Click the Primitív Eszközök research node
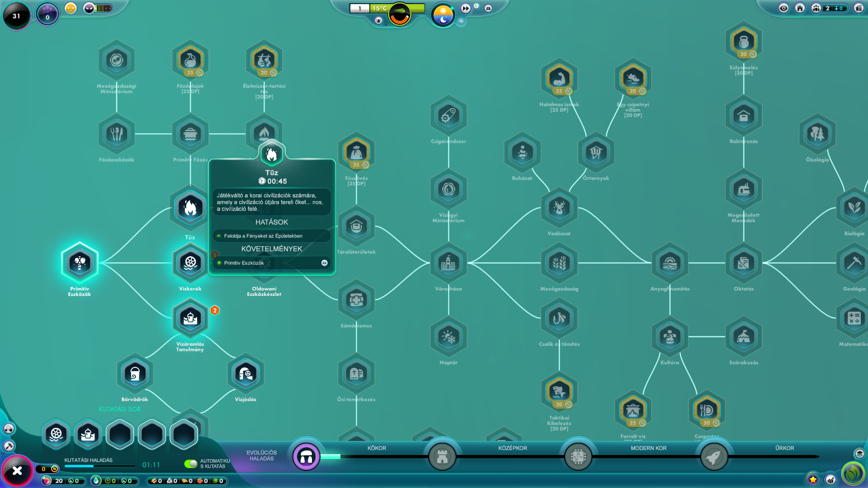Viewport: 868px width, 488px height. (80, 263)
